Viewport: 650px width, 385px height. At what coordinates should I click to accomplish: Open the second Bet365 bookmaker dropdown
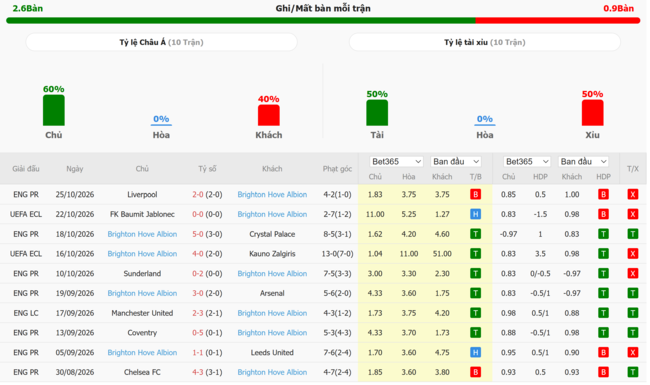(526, 162)
